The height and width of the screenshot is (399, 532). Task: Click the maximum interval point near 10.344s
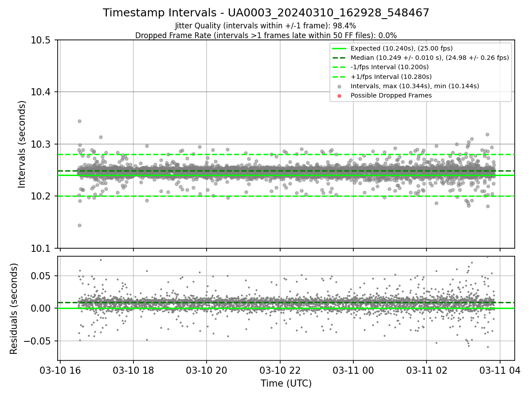(x=79, y=121)
